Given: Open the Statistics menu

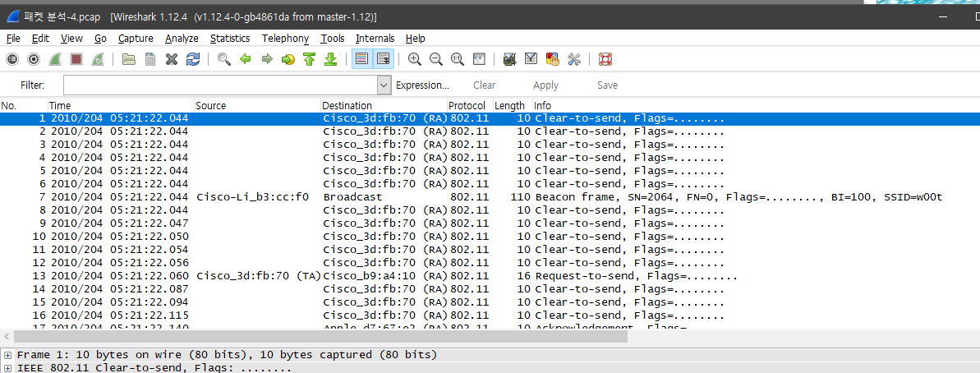Looking at the screenshot, I should point(230,39).
